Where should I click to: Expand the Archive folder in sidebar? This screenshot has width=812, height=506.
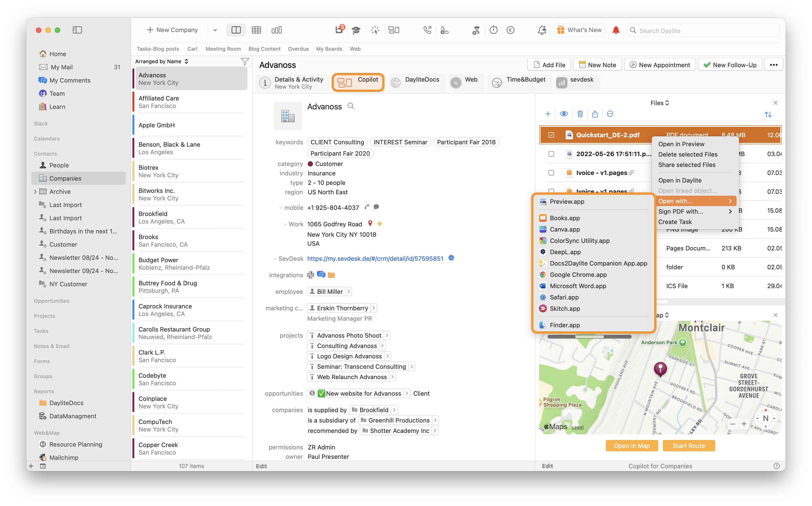(x=35, y=192)
